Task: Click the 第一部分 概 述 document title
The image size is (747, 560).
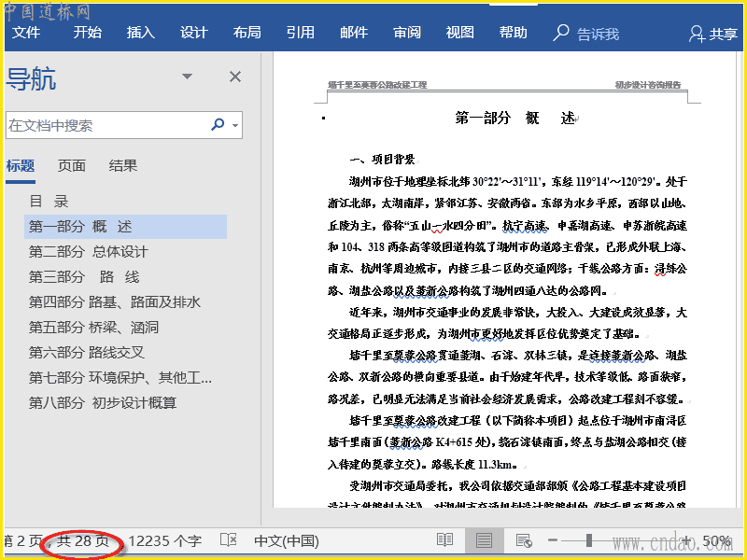Action: 514,119
